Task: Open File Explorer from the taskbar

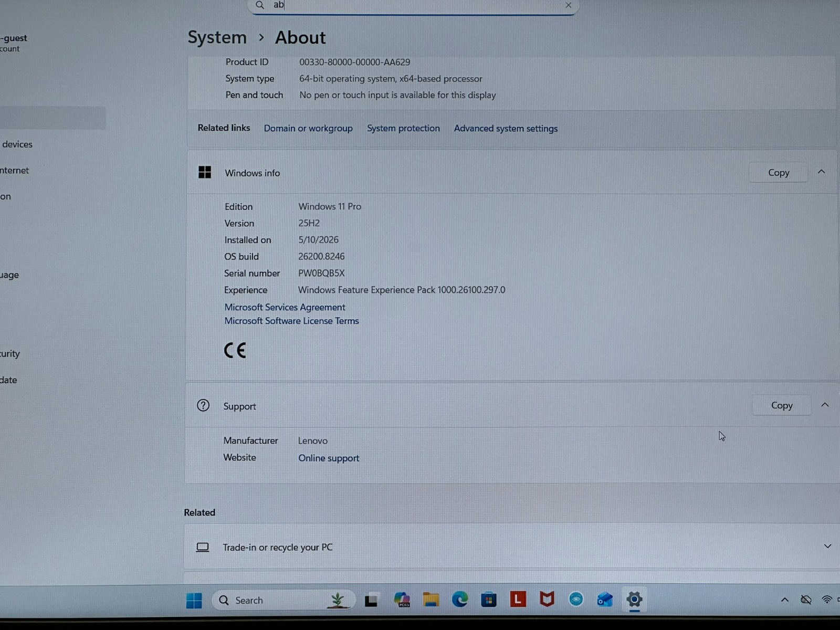Action: (x=431, y=600)
